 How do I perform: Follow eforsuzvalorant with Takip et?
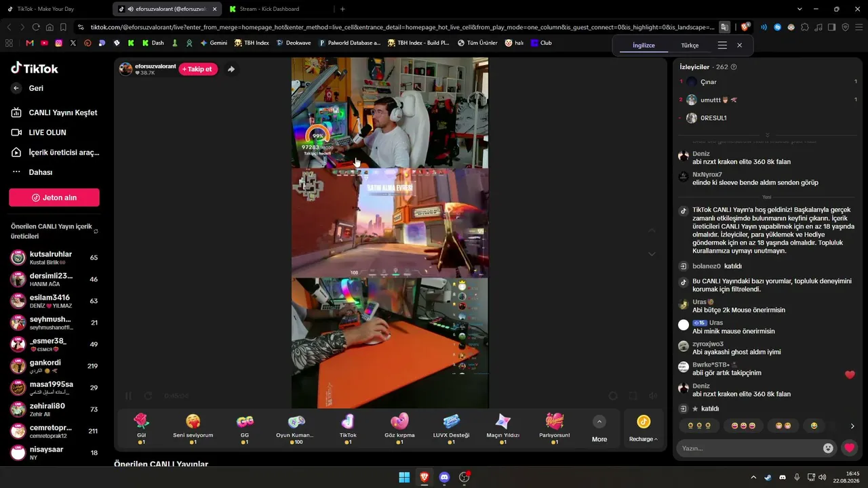(x=197, y=69)
